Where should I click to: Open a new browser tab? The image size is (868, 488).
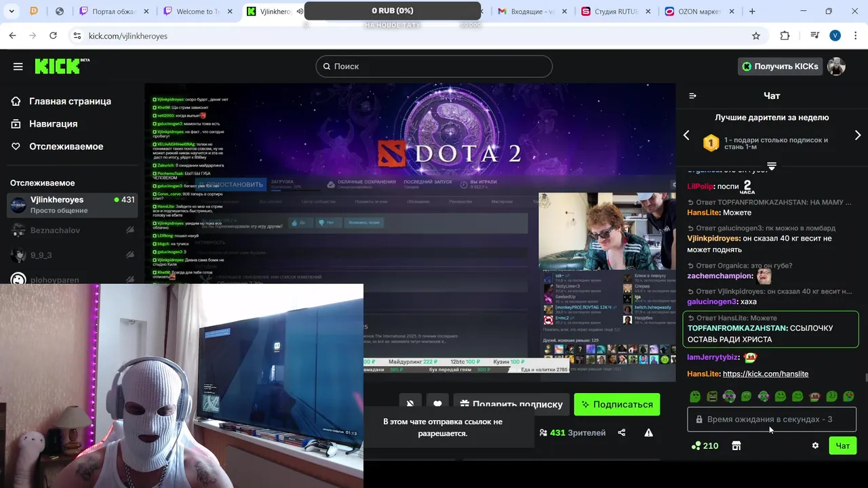(x=752, y=12)
